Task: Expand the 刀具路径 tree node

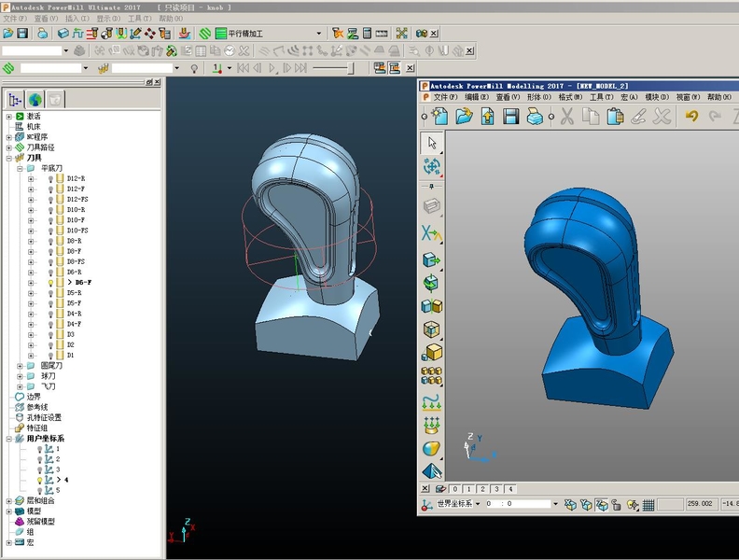Action: (x=9, y=147)
